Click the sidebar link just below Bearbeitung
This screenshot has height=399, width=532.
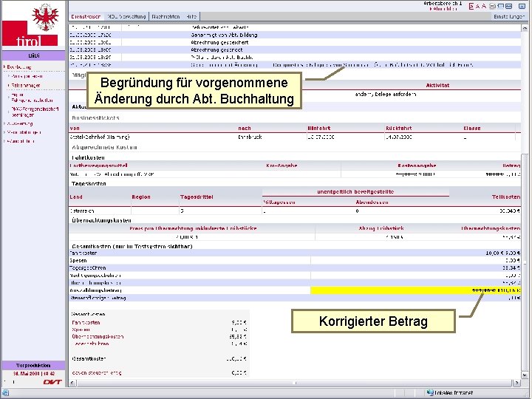(27, 76)
